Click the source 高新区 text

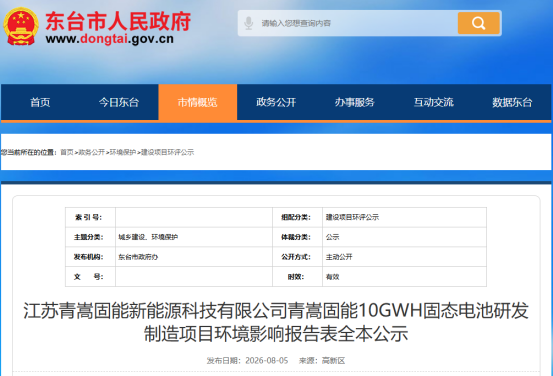[333, 360]
